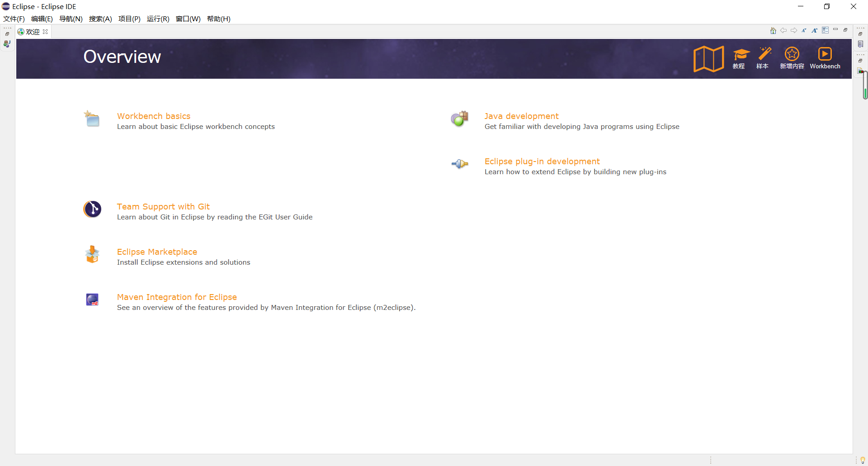Open the Team Support with Git page

point(163,206)
